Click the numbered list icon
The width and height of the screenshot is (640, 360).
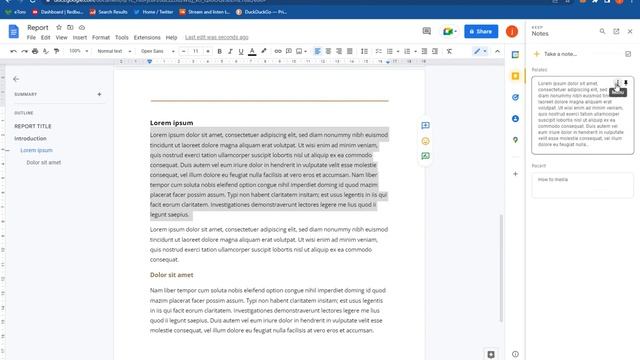pyautogui.click(x=407, y=51)
